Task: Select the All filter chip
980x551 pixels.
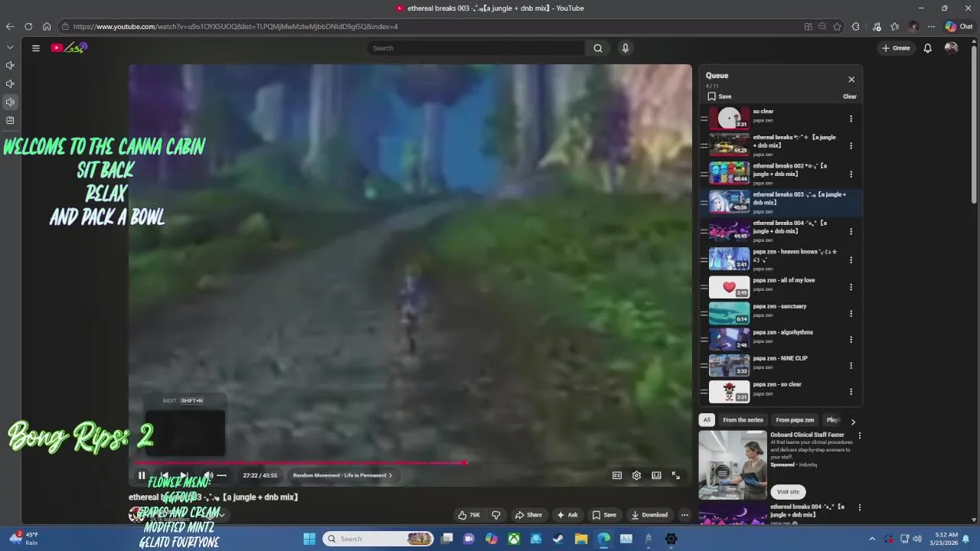Action: 707,420
